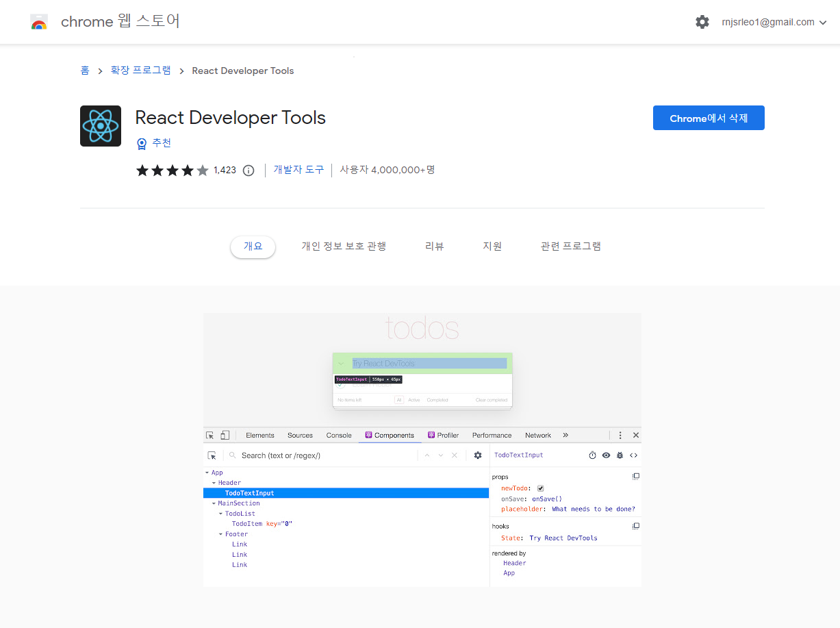Select the Console DevTools tab
The height and width of the screenshot is (628, 840).
[x=339, y=436]
